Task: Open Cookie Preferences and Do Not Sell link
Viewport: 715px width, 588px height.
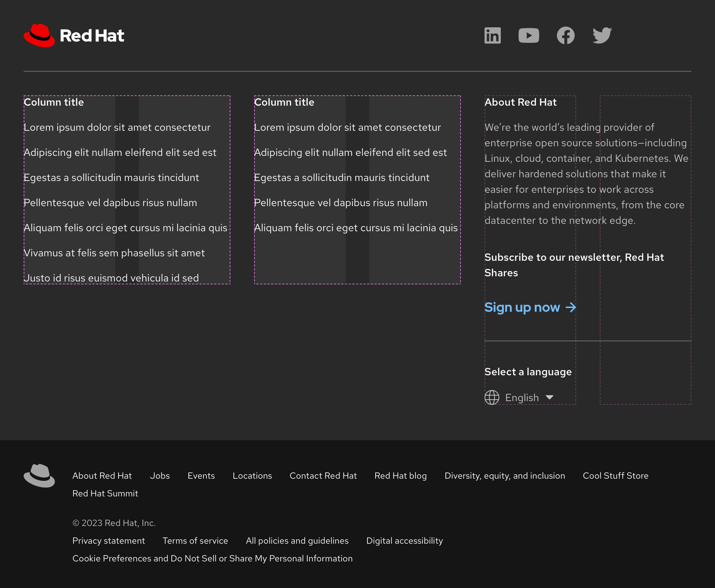Action: coord(212,558)
